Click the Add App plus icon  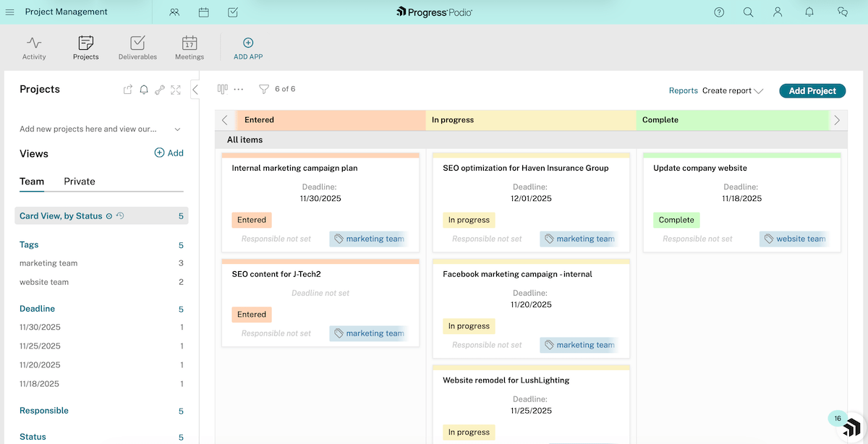pyautogui.click(x=247, y=43)
